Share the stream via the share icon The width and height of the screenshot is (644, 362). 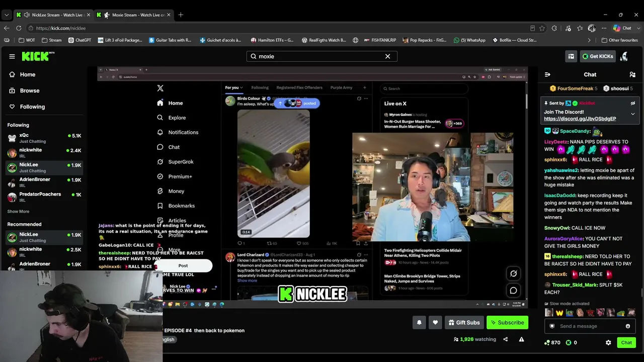coord(506,339)
